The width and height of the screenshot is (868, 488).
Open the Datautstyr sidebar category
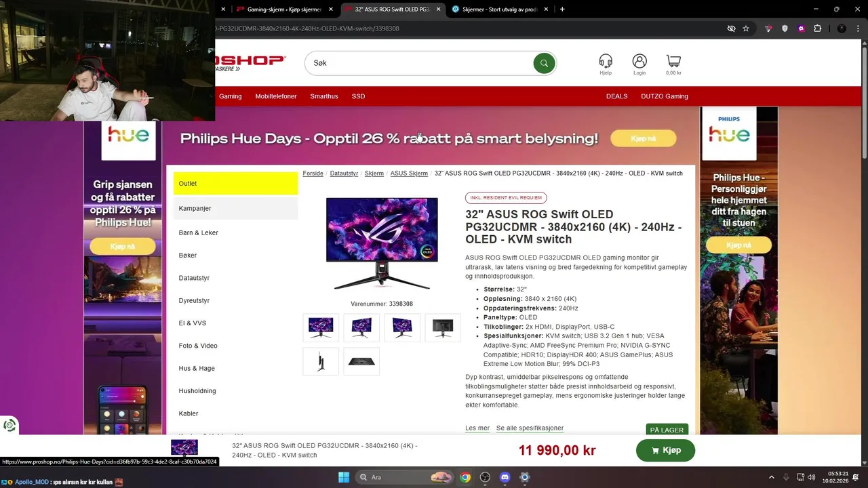point(194,278)
